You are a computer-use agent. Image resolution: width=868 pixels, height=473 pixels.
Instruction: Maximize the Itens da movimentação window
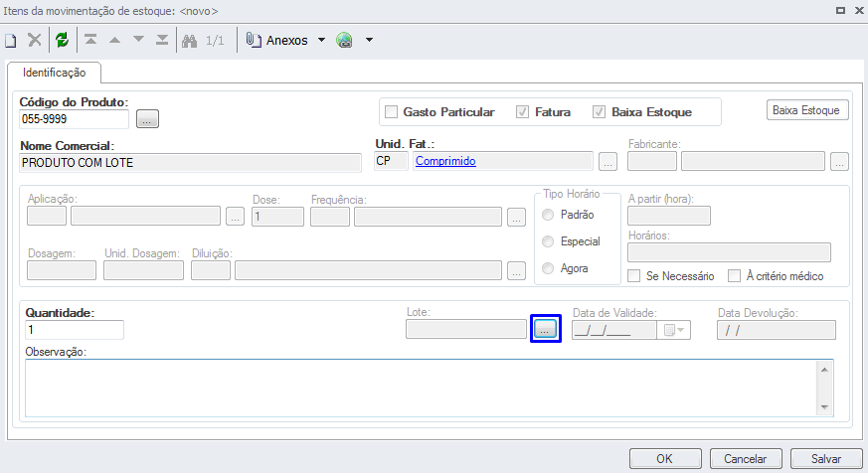tap(840, 10)
